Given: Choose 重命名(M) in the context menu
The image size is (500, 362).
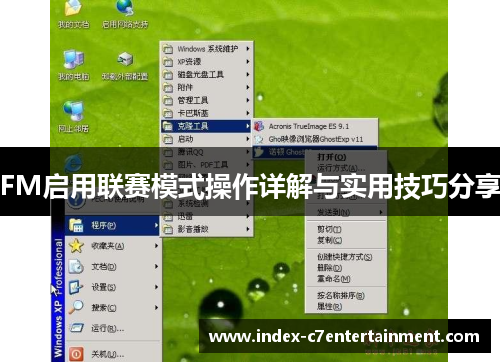Looking at the screenshot, I should coord(346,279).
